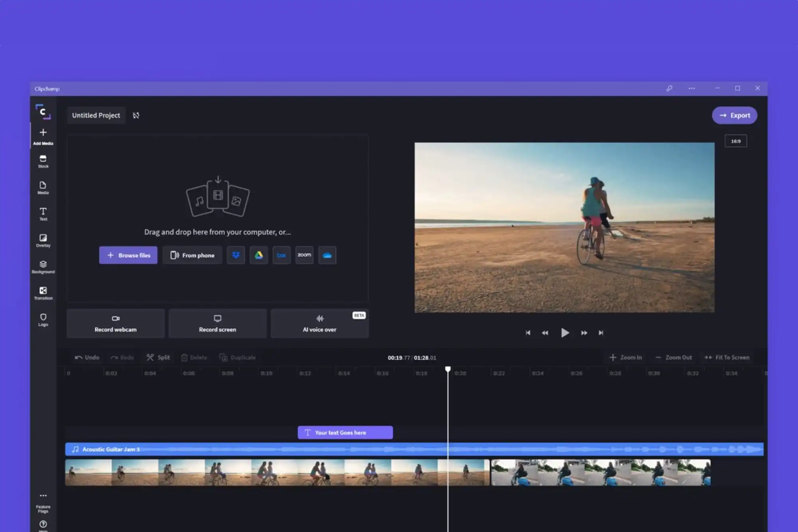Click Duplicate in the timeline toolbar

point(237,357)
